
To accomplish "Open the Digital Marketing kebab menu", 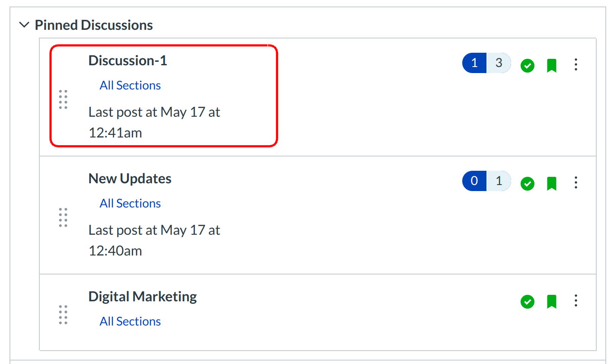I will 576,301.
